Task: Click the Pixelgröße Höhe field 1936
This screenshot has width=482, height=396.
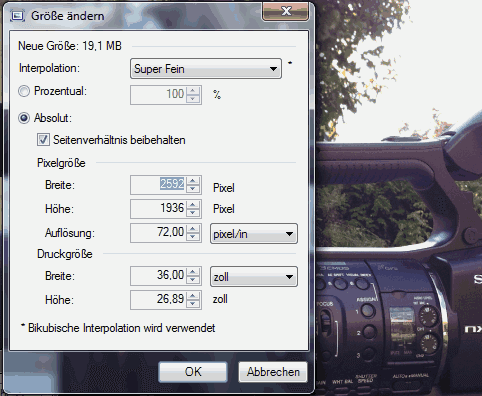Action: click(159, 209)
